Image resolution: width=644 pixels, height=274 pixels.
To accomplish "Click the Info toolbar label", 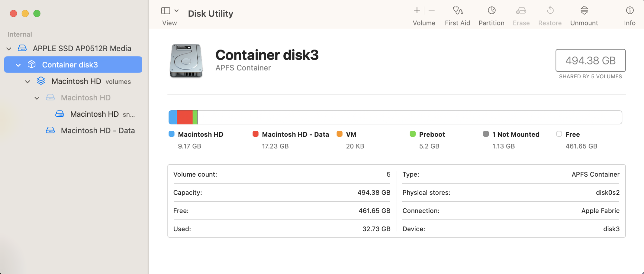I will tap(630, 23).
